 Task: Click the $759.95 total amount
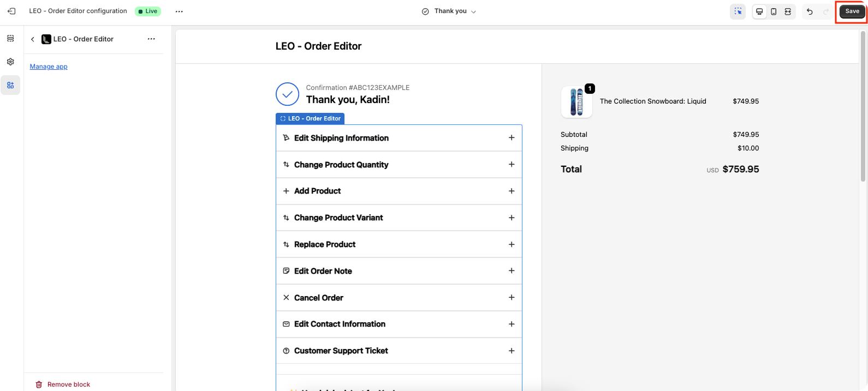(x=741, y=169)
